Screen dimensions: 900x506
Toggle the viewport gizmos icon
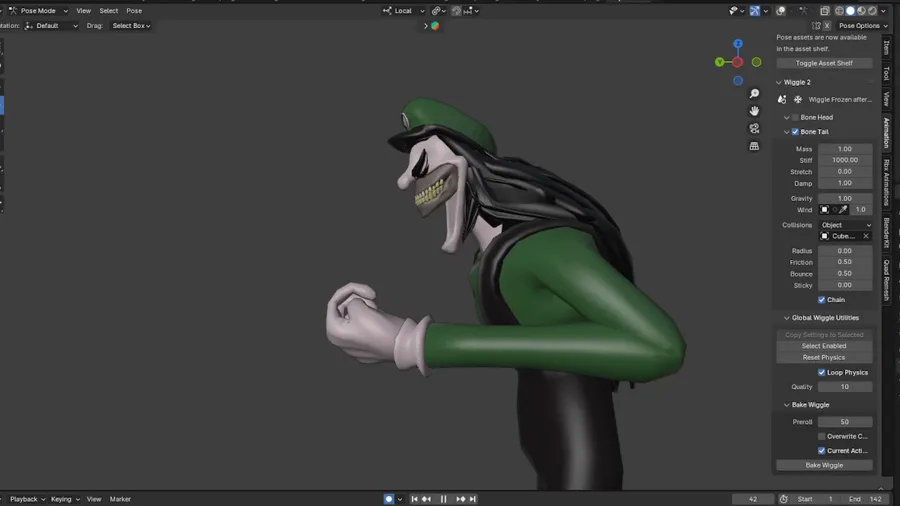tap(755, 11)
